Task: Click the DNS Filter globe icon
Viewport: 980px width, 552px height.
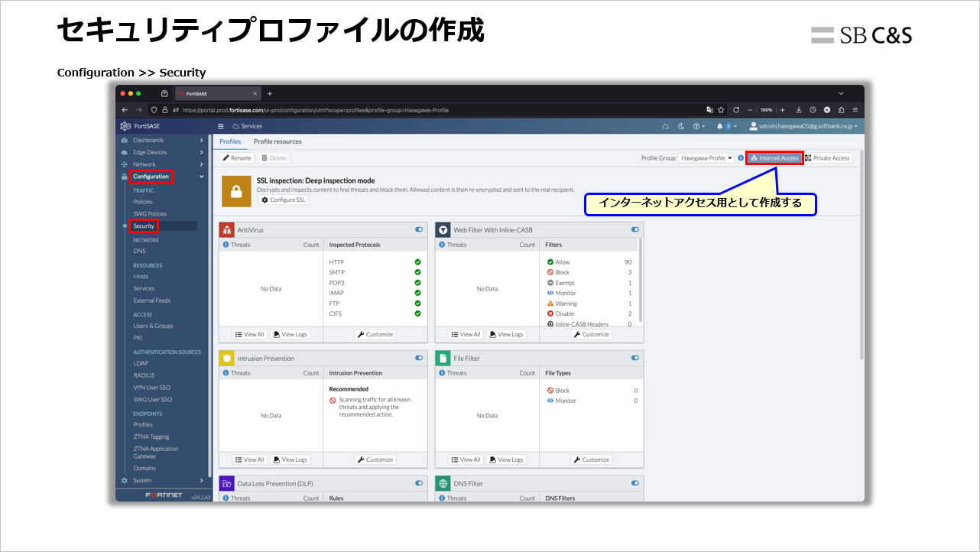Action: (x=443, y=483)
